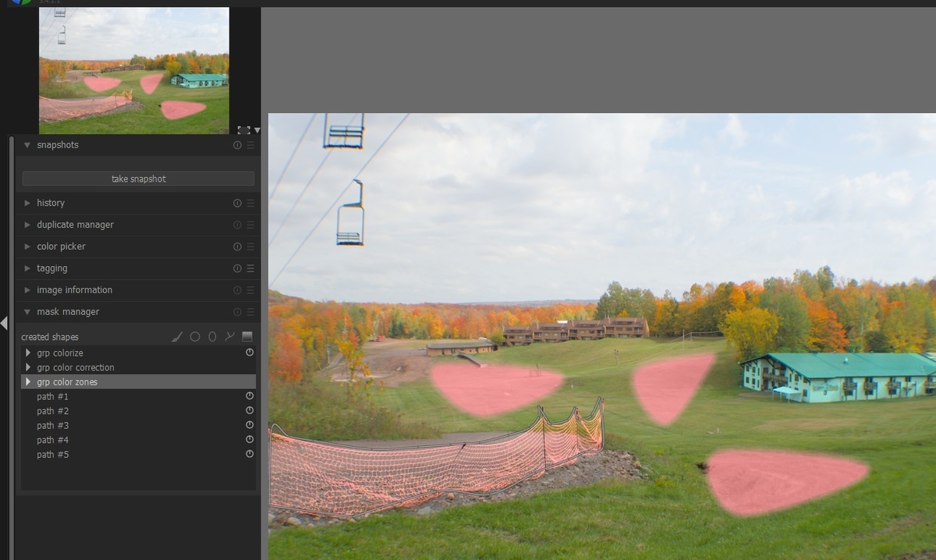Expand the history module

point(27,203)
